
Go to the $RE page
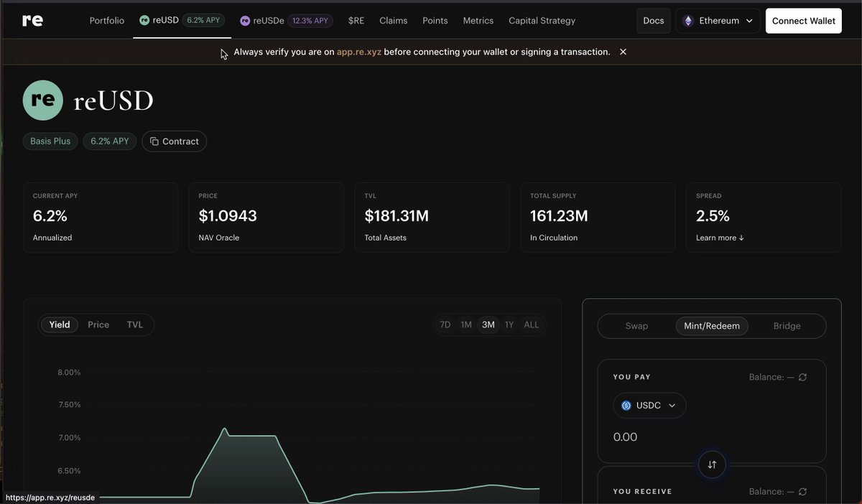(x=356, y=21)
